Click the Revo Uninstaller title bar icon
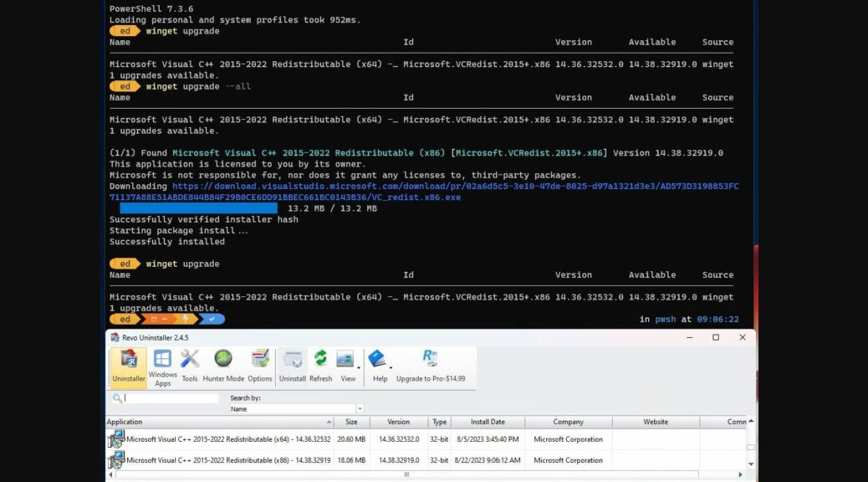The height and width of the screenshot is (482, 868). coord(115,337)
